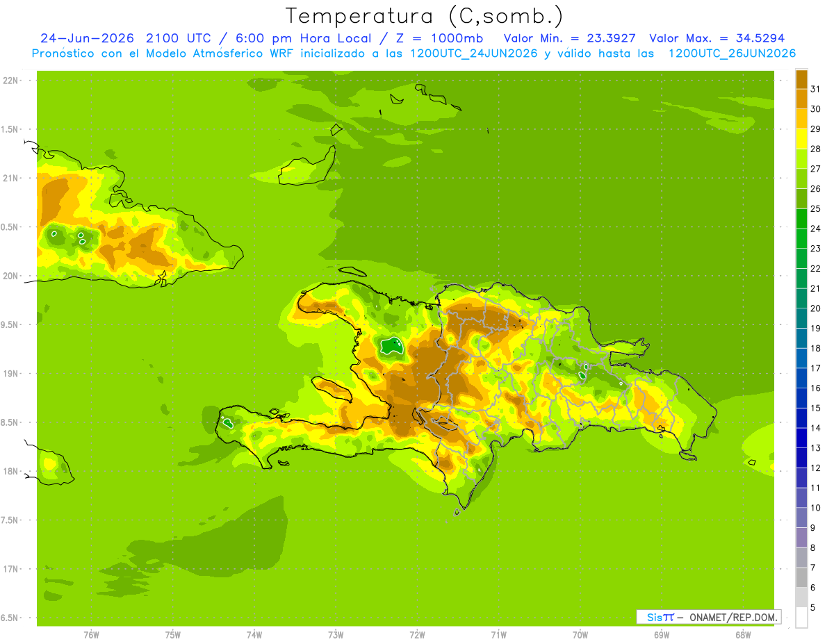This screenshot has height=644, width=834.
Task: Click the legend value "31"
Action: 816,89
